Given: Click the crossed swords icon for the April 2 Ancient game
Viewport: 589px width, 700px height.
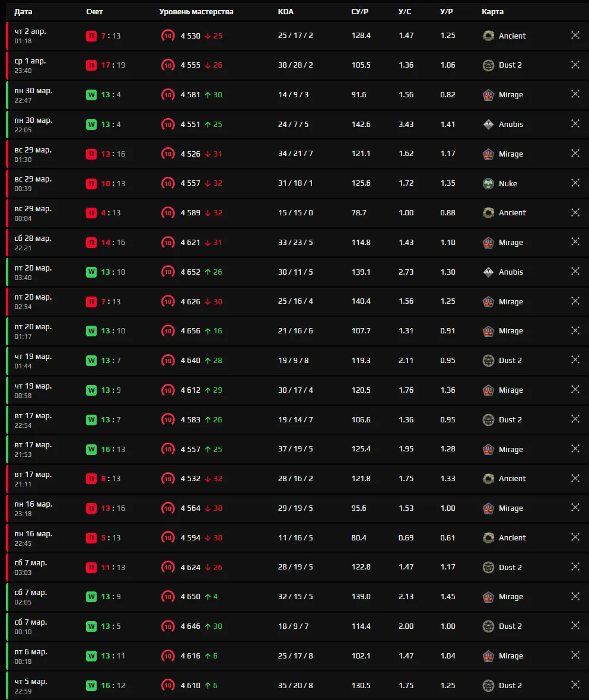Looking at the screenshot, I should click(x=575, y=35).
